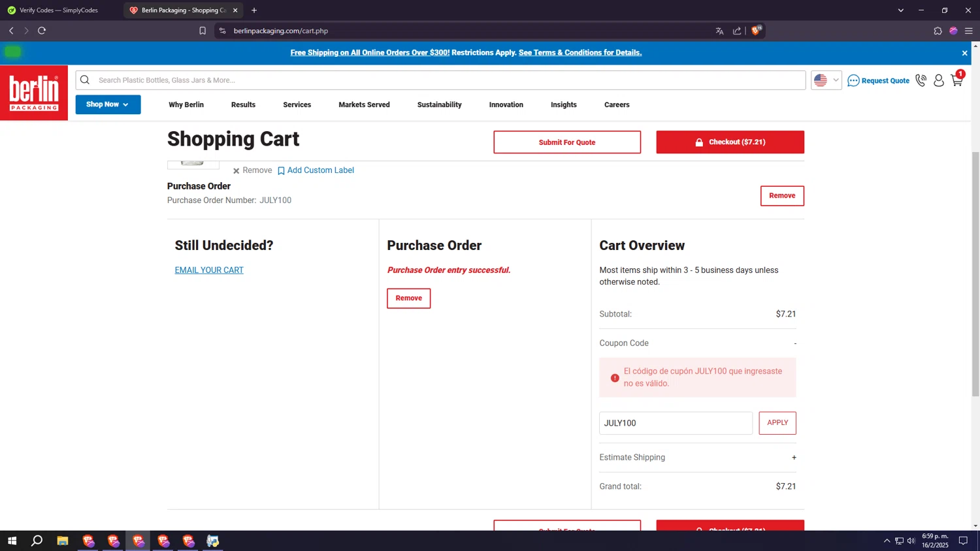Open the shopping cart icon in the header
The image size is (980, 551).
(x=957, y=79)
